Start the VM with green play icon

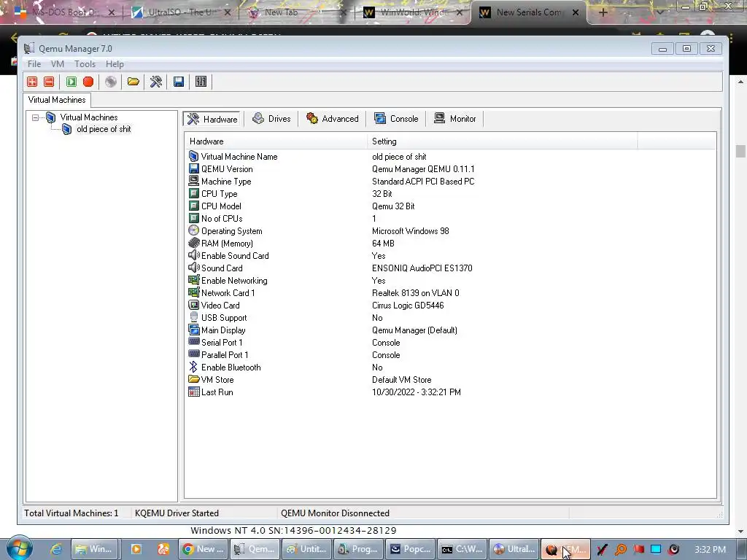71,82
